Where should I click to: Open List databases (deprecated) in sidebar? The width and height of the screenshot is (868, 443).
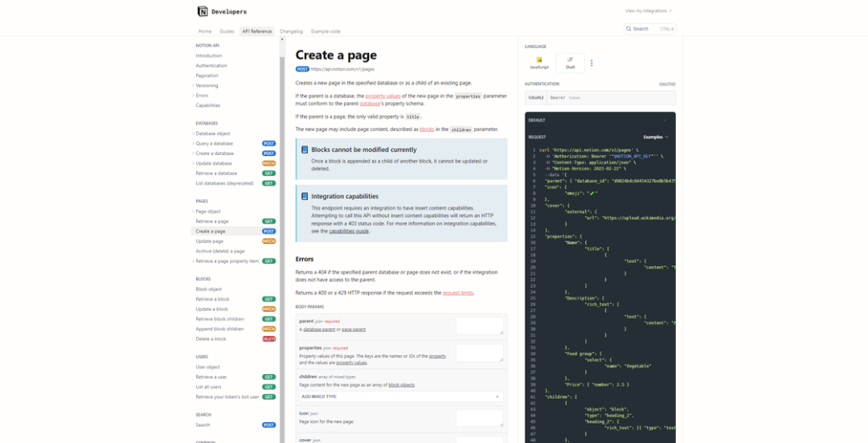pos(224,183)
